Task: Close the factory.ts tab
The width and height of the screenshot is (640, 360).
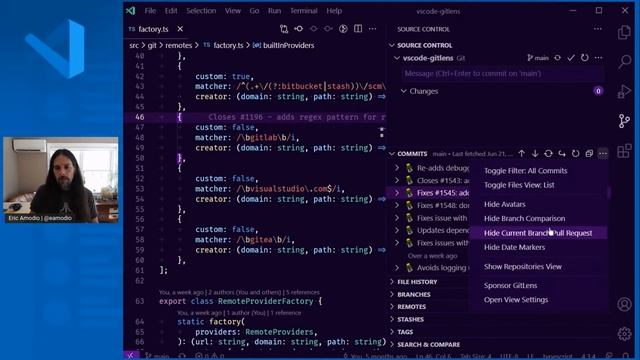Action: [x=180, y=29]
